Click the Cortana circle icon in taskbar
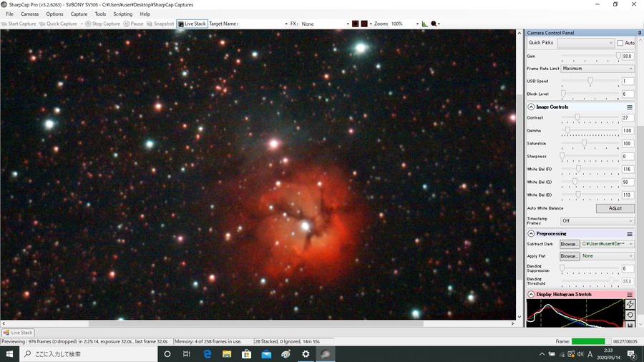Viewport: 644px width, 362px height. point(167,354)
